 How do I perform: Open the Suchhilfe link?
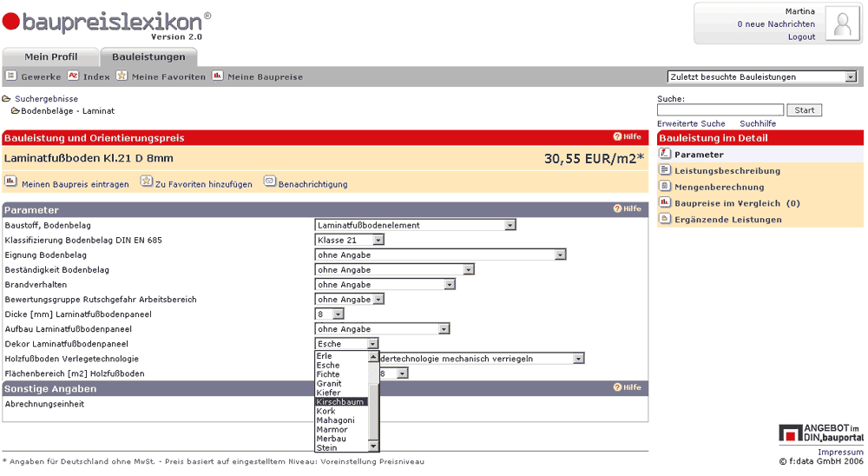click(758, 123)
